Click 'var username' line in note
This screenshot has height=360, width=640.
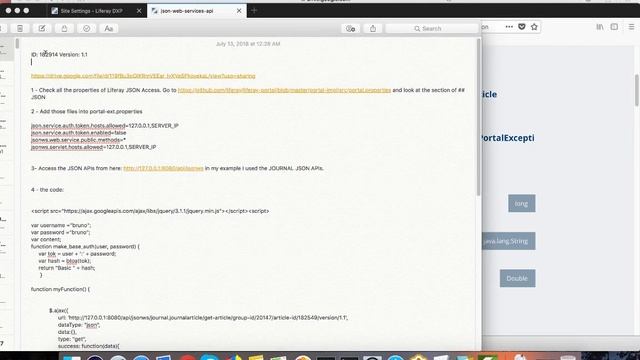(61, 225)
